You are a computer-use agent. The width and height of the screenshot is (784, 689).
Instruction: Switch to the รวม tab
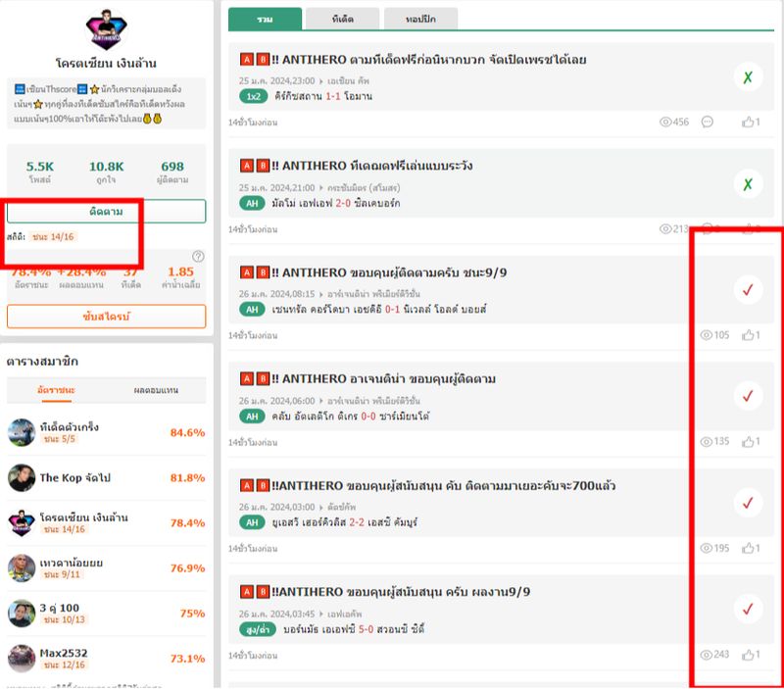265,19
